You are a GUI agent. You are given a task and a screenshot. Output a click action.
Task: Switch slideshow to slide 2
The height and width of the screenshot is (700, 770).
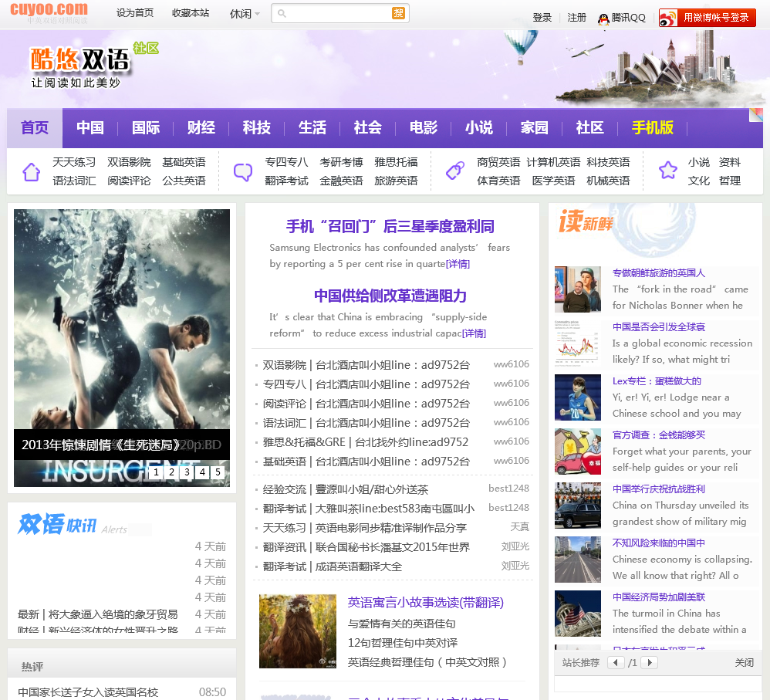(171, 472)
